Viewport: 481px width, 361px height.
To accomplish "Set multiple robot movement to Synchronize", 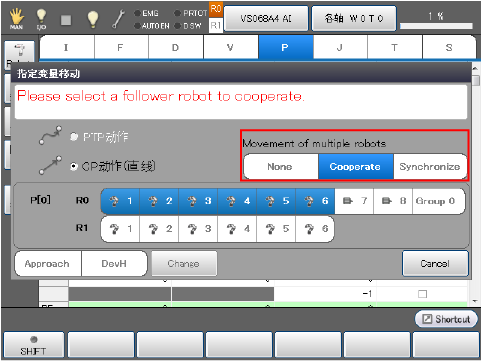I will point(430,166).
